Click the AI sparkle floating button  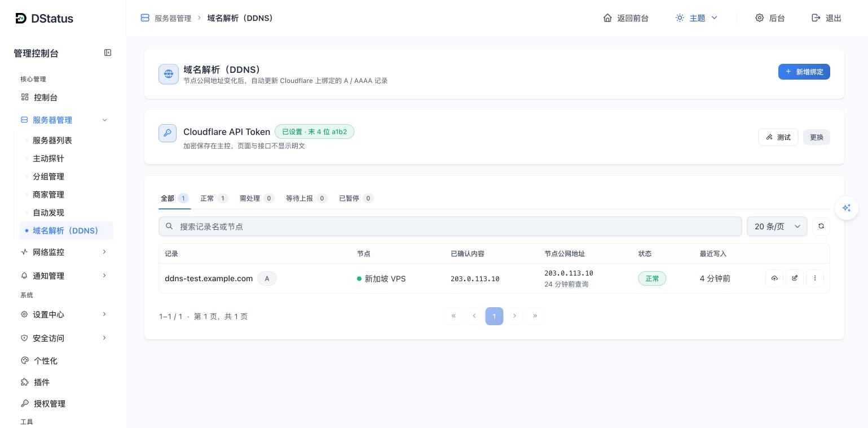coord(847,208)
